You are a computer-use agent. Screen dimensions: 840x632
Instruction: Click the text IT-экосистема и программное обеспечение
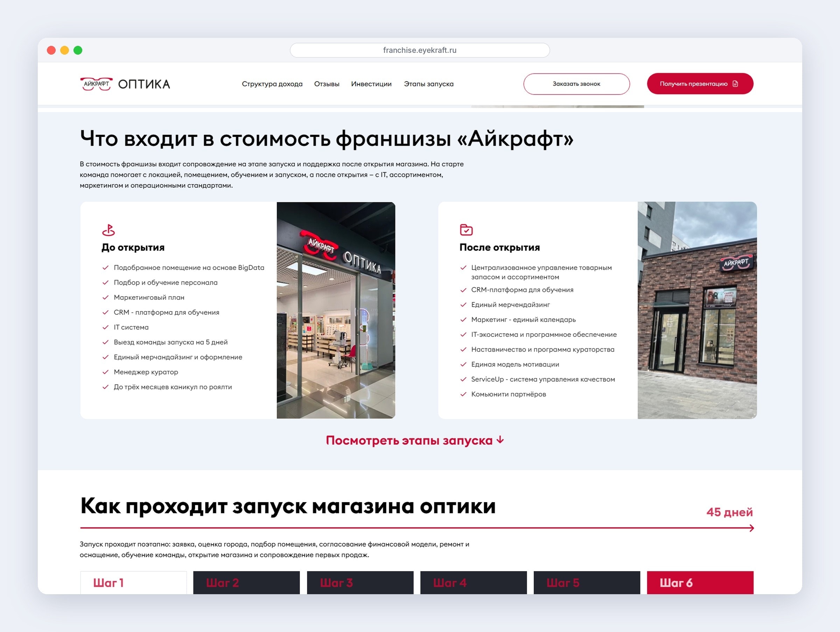pyautogui.click(x=544, y=335)
